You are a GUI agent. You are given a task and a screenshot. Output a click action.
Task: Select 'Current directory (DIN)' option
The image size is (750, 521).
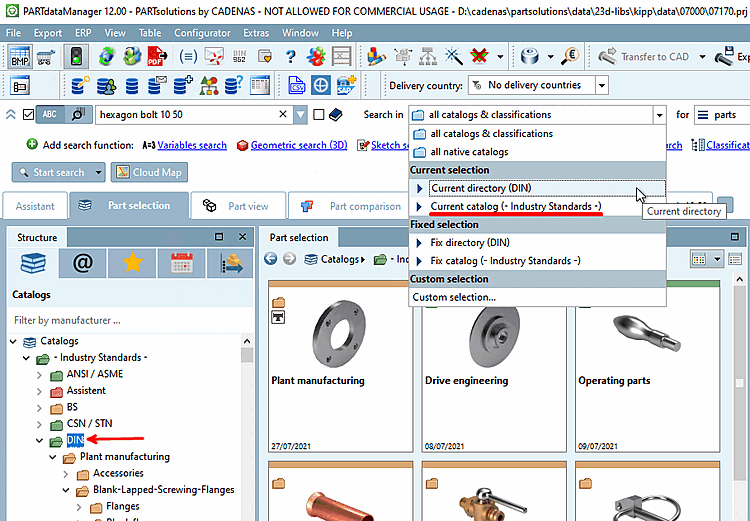click(x=538, y=188)
